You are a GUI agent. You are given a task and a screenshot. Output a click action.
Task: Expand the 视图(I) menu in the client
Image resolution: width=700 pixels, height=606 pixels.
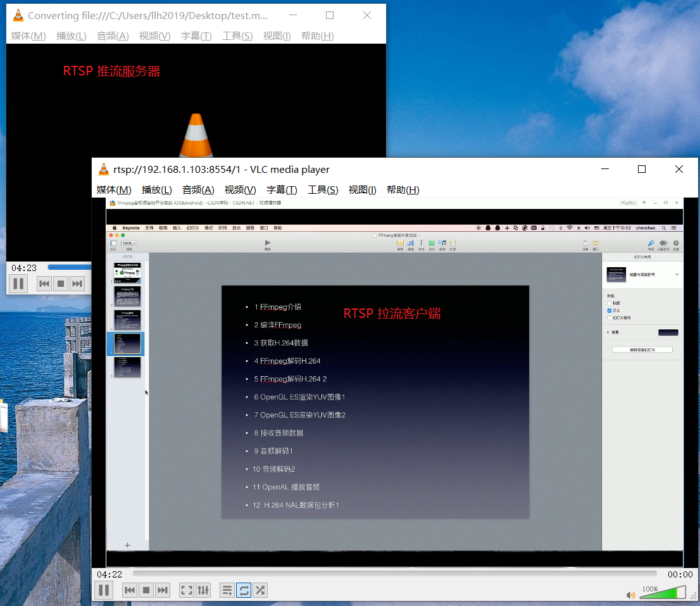(x=363, y=189)
